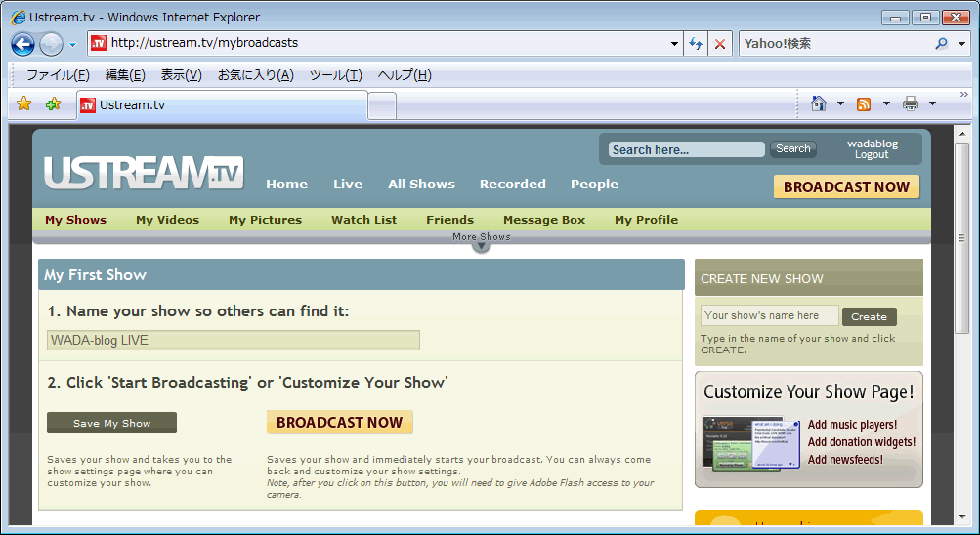Click the Search here input field
The height and width of the screenshot is (535, 980).
click(686, 149)
